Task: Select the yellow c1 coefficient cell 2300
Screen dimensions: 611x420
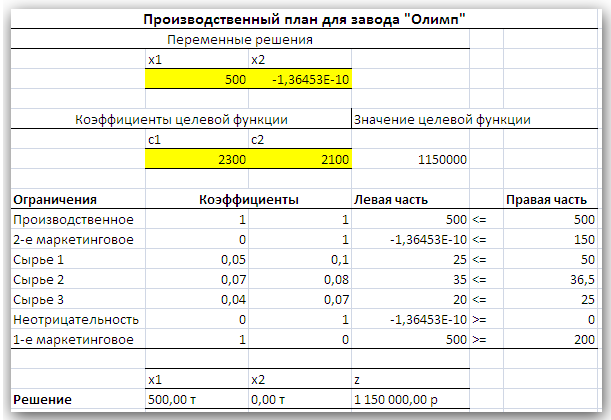Action: (x=197, y=159)
